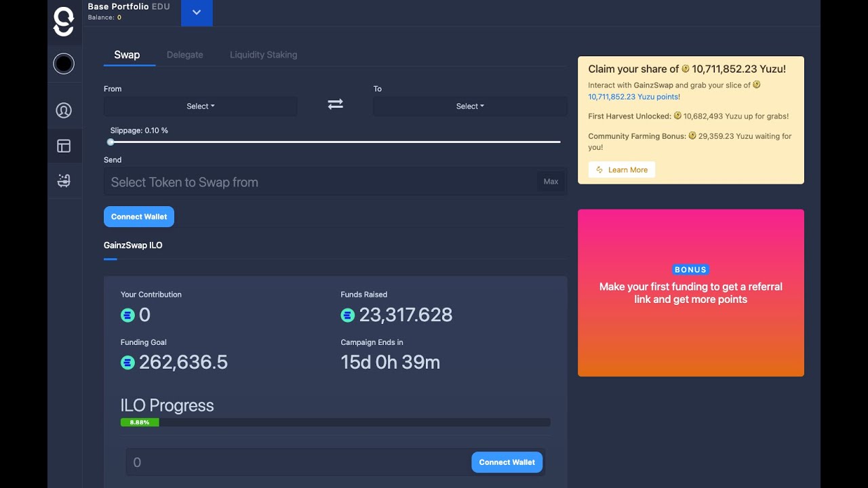The image size is (868, 488).
Task: Click Connect Wallet below the Send field
Action: coord(139,217)
